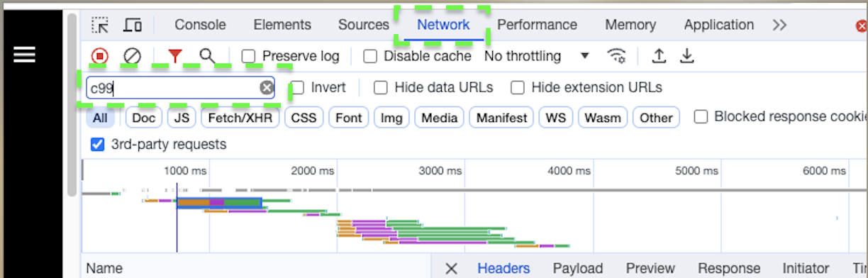This screenshot has width=868, height=278.
Task: Enable Preserve log checkbox
Action: point(248,56)
